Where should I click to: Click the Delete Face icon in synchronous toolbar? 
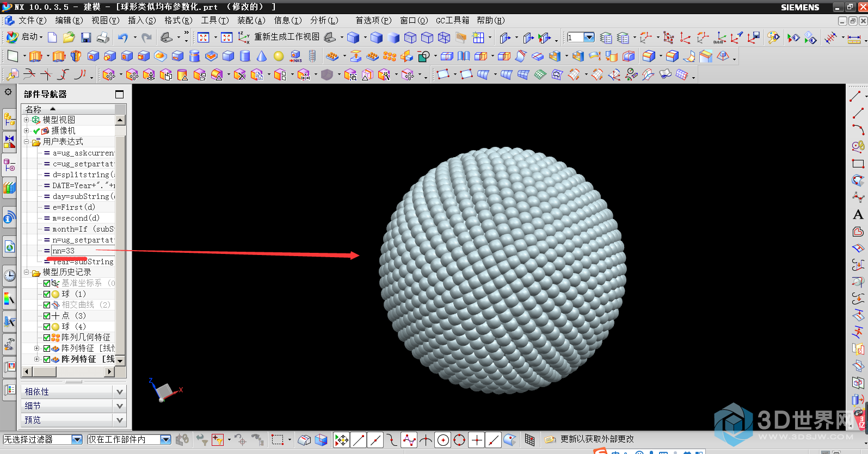[x=239, y=74]
